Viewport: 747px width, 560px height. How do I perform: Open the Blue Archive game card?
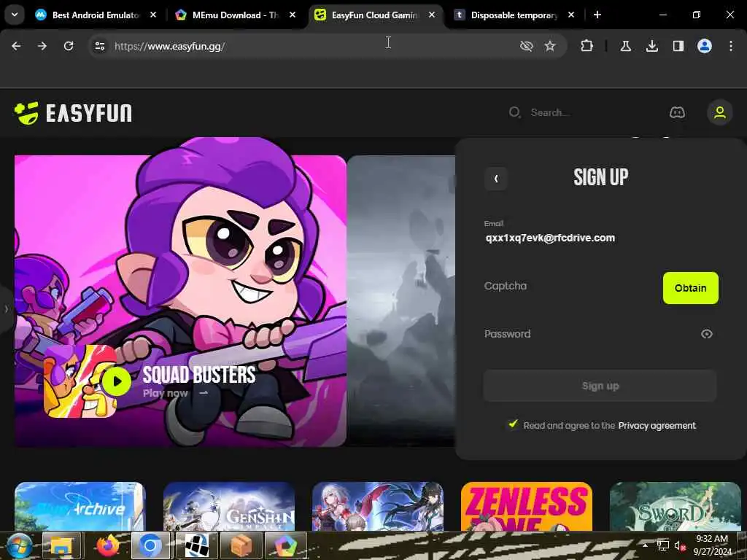pyautogui.click(x=80, y=506)
